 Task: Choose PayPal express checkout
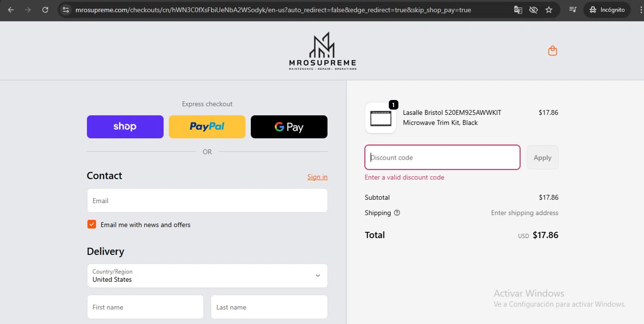point(207,127)
